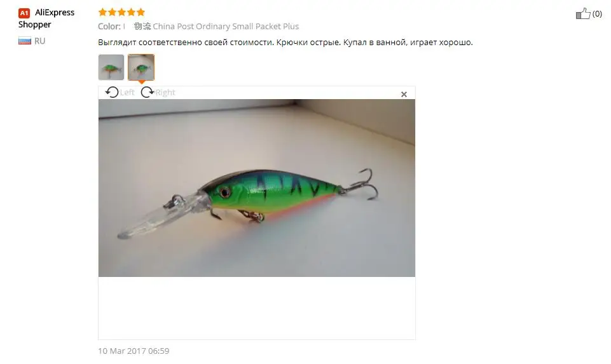Click the Russian review text
This screenshot has width=611, height=364.
coord(285,42)
